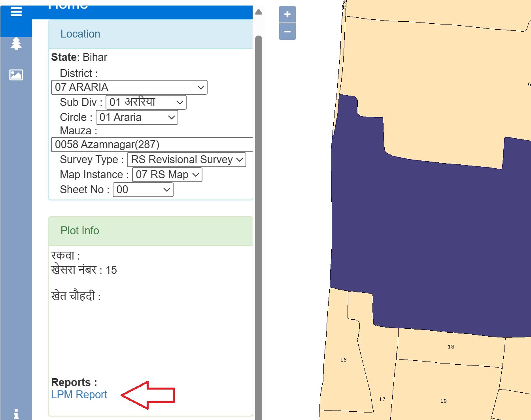Open the Circle dropdown showing 01 Araria

click(x=137, y=117)
